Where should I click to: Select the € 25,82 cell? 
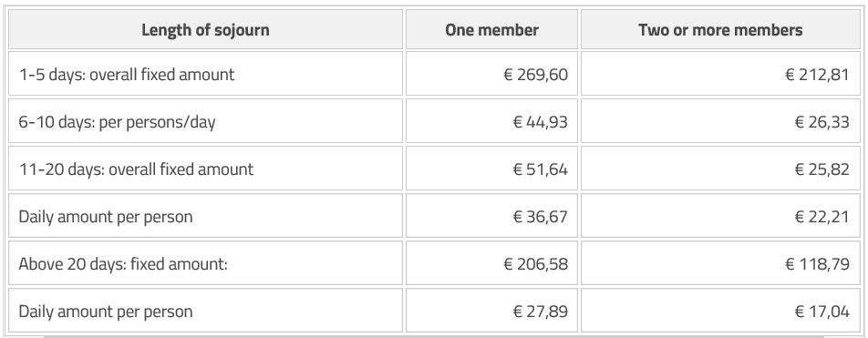pyautogui.click(x=720, y=169)
